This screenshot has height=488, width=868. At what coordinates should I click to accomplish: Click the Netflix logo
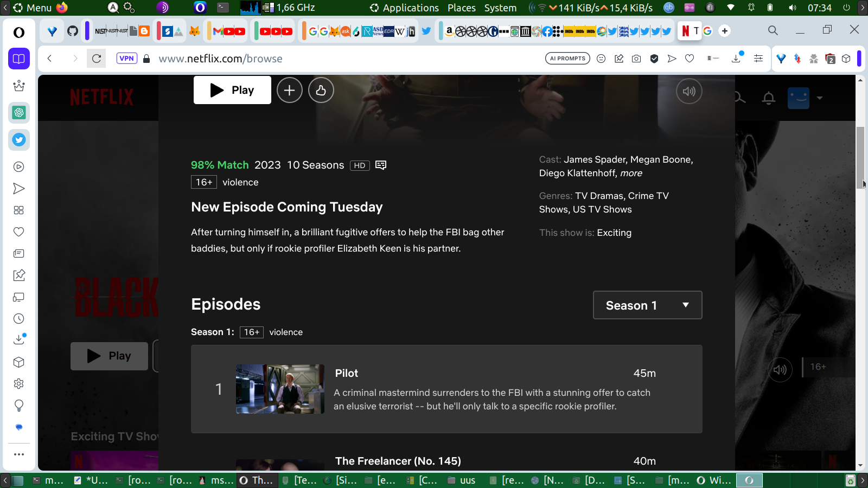click(101, 98)
